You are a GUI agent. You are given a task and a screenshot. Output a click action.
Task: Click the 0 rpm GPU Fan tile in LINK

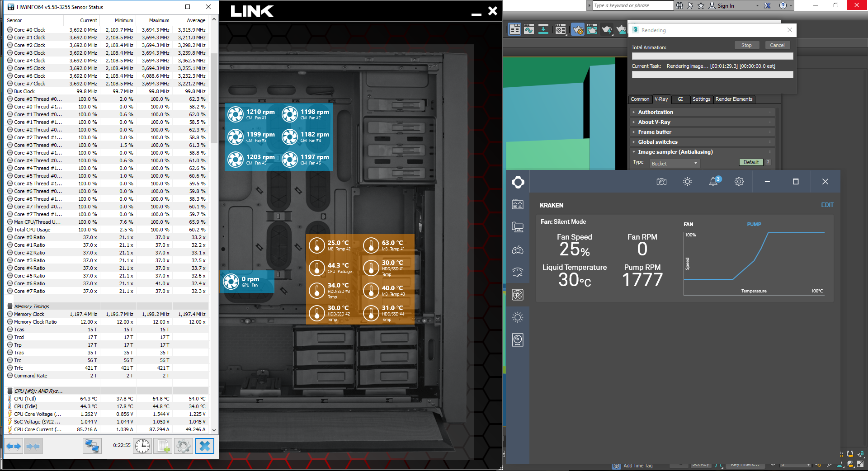247,282
